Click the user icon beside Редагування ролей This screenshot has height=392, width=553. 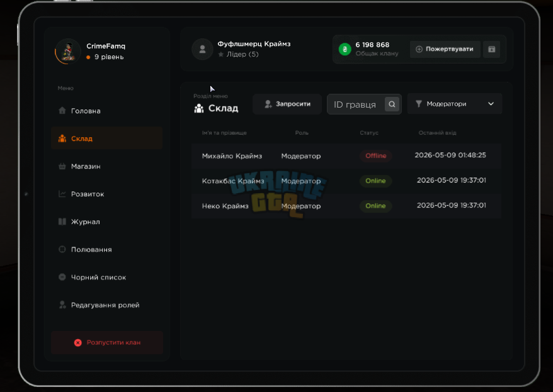click(x=62, y=305)
